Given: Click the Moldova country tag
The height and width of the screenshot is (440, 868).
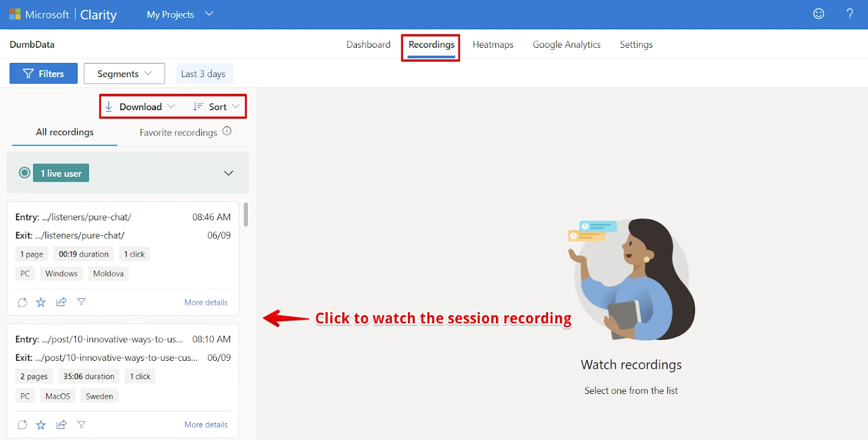Looking at the screenshot, I should [x=108, y=273].
